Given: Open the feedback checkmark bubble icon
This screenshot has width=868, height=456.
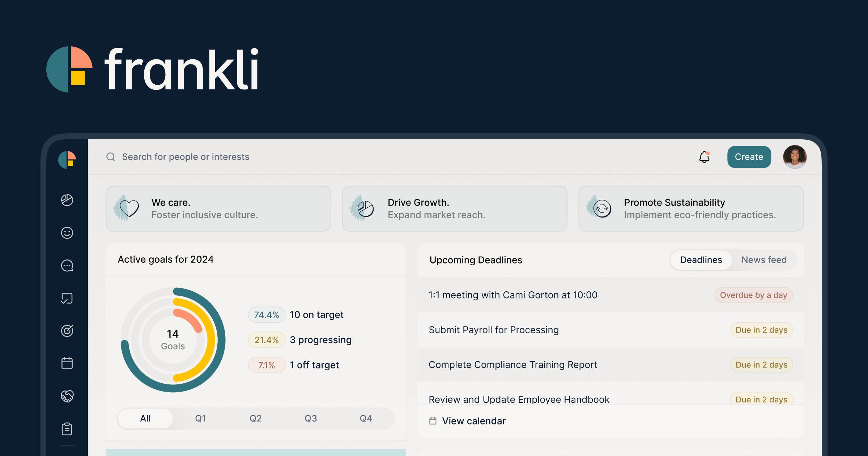Looking at the screenshot, I should [x=67, y=298].
